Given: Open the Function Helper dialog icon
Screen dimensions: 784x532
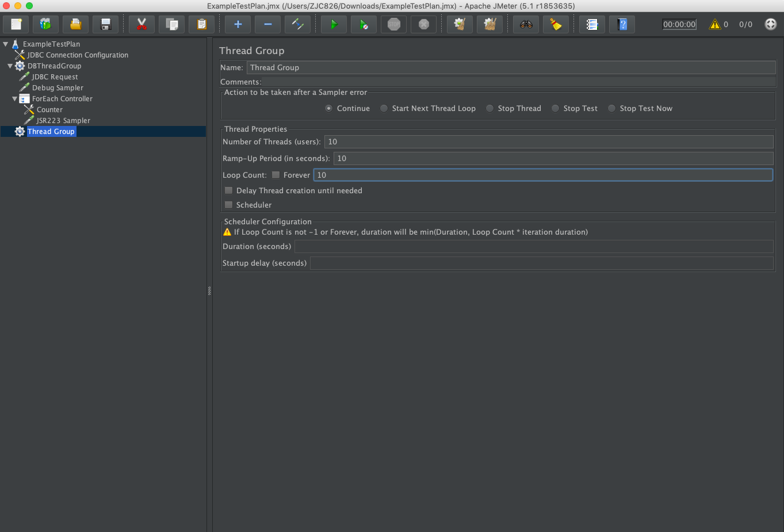Looking at the screenshot, I should coord(592,24).
